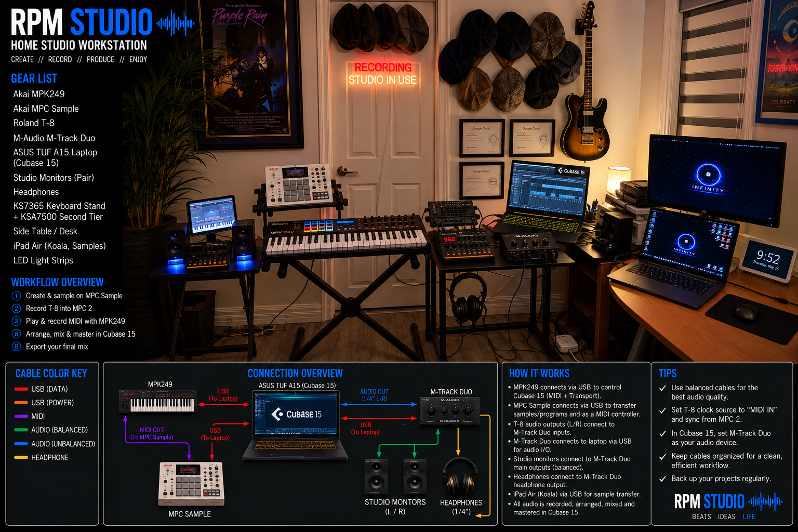Screen dimensions: 798x532
Task: Click numbered circle beside 'Create & sample on MPC Sample'
Action: [x=17, y=296]
